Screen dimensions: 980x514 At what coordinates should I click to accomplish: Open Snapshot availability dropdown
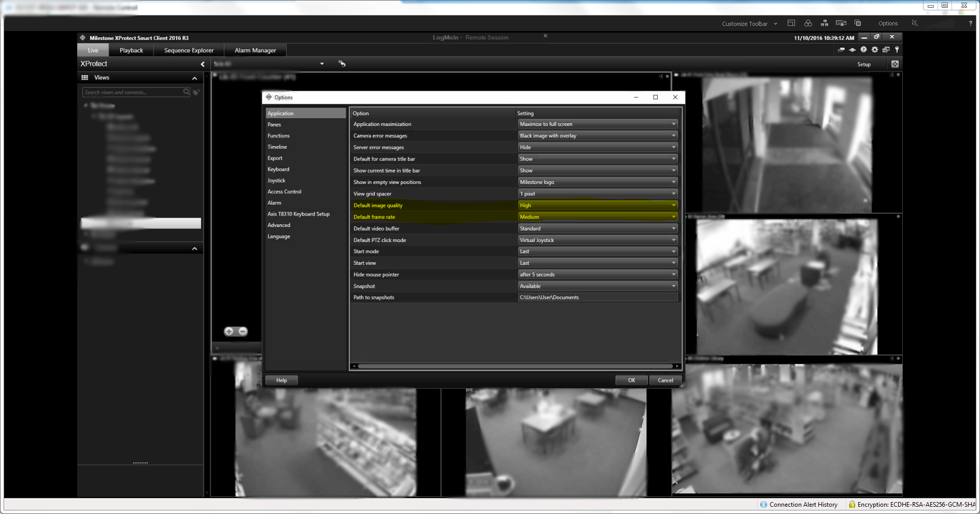point(598,287)
